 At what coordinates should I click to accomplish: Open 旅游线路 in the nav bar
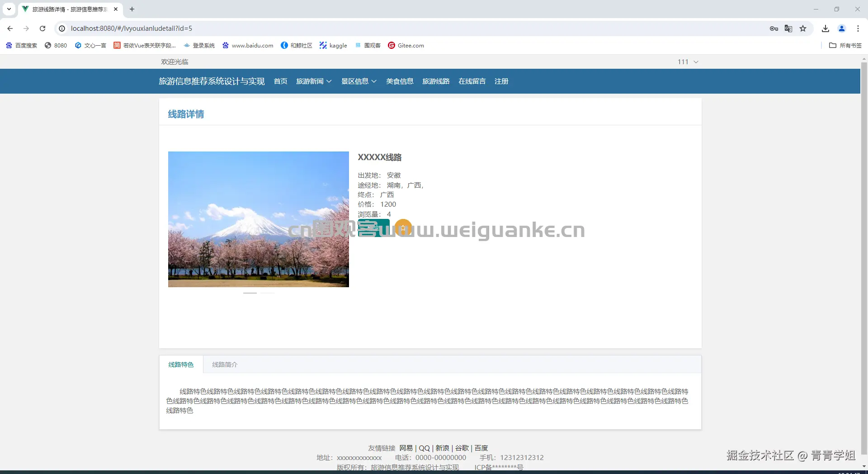click(436, 81)
